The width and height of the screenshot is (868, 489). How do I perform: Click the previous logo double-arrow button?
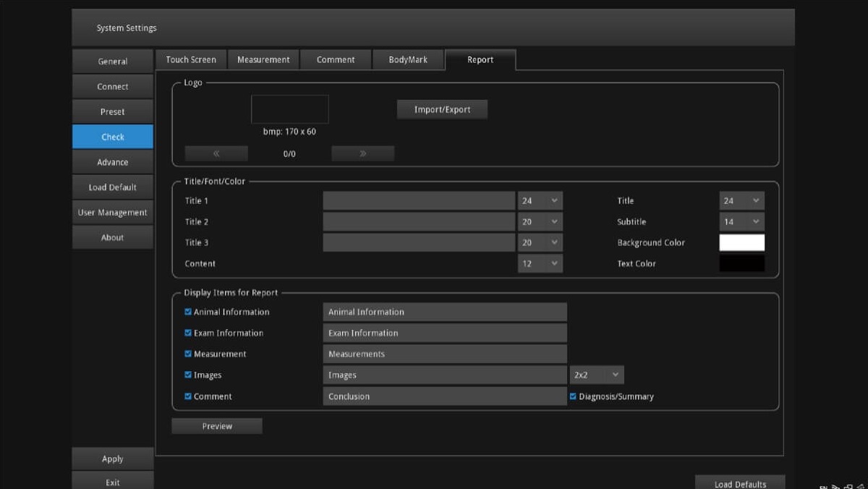coord(216,153)
